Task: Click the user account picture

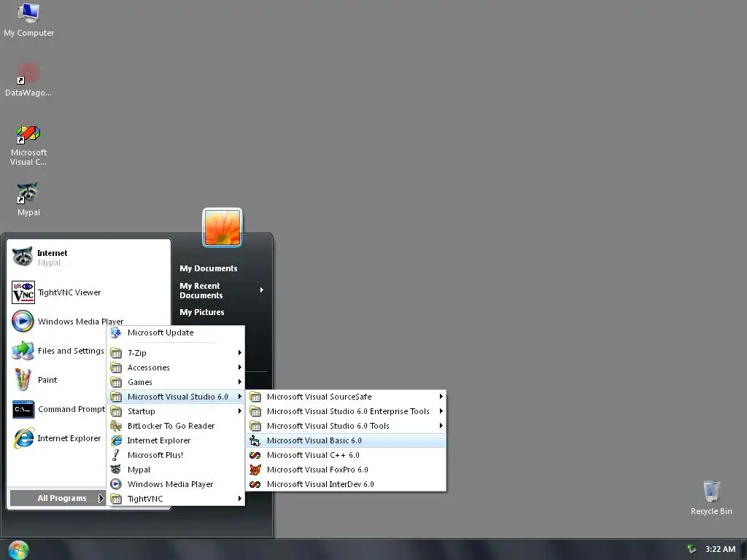Action: pyautogui.click(x=222, y=227)
